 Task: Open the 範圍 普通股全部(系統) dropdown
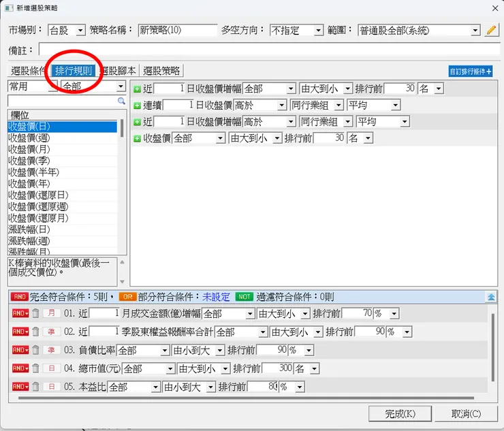(x=475, y=31)
